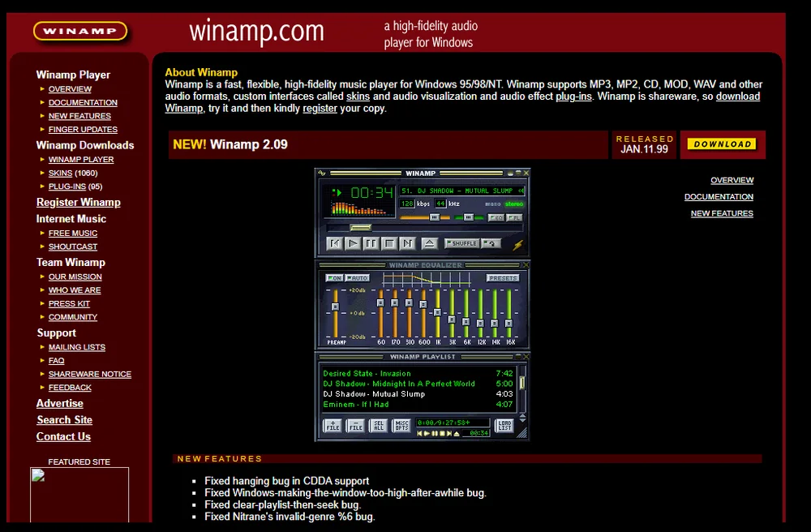Toggle the Repeat button next to Shuffle
Screen dimensions: 811x532
(x=491, y=243)
